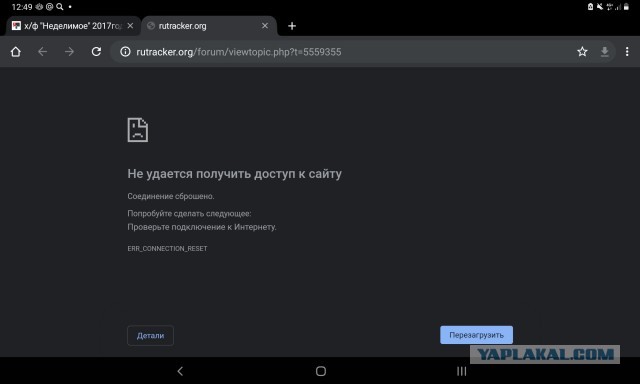The height and width of the screenshot is (384, 640).
Task: Tap the Android home navigation button
Action: 321,371
